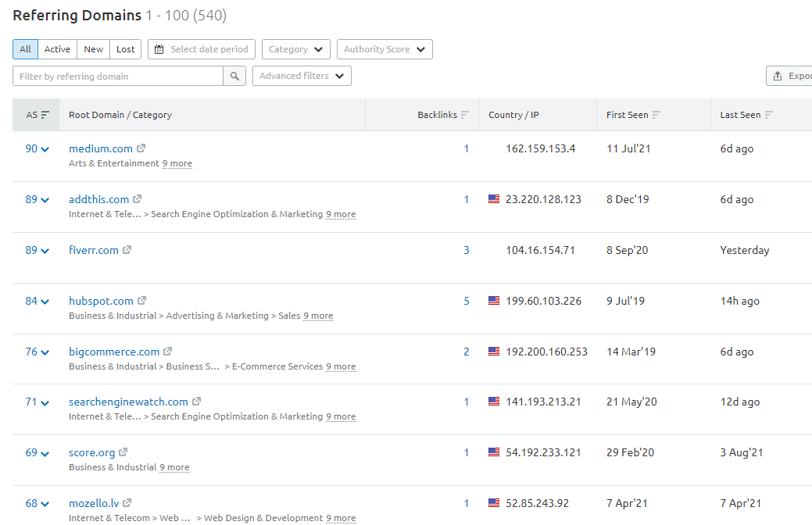This screenshot has height=525, width=812.
Task: Open medium.com domain link
Action: 101,148
